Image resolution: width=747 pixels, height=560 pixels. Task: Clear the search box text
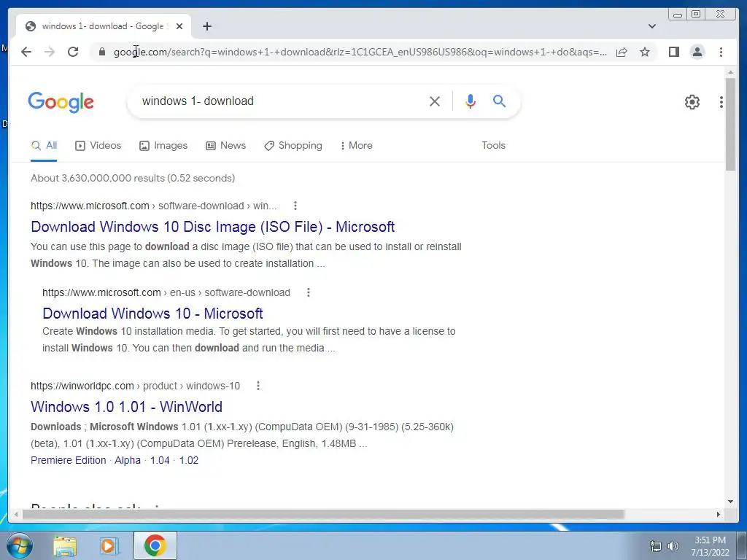[x=435, y=101]
